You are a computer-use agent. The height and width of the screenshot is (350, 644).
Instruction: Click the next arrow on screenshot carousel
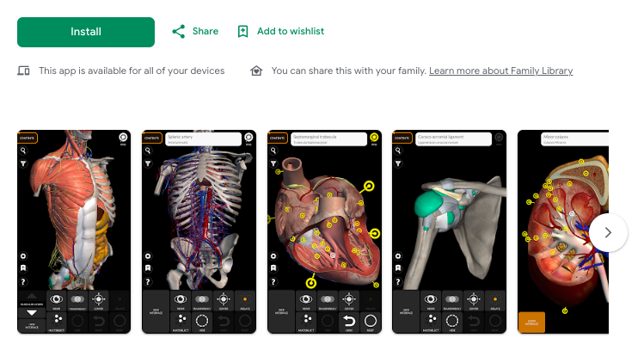[x=608, y=232]
